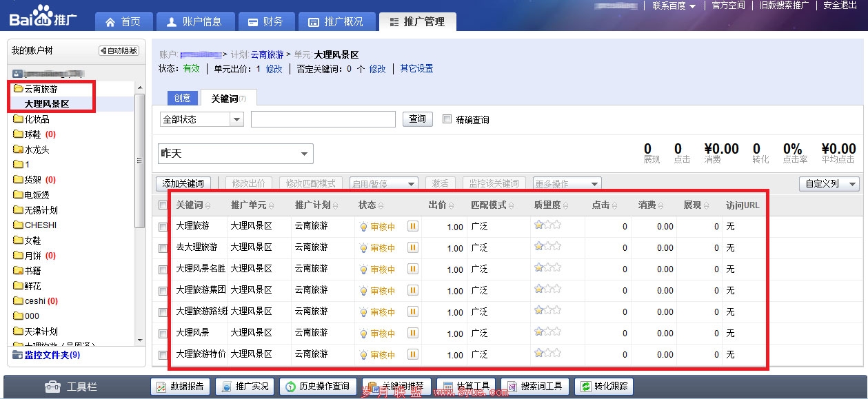868x399 pixels.
Task: Open 数据报告 tool in bottom toolbar
Action: (x=181, y=387)
